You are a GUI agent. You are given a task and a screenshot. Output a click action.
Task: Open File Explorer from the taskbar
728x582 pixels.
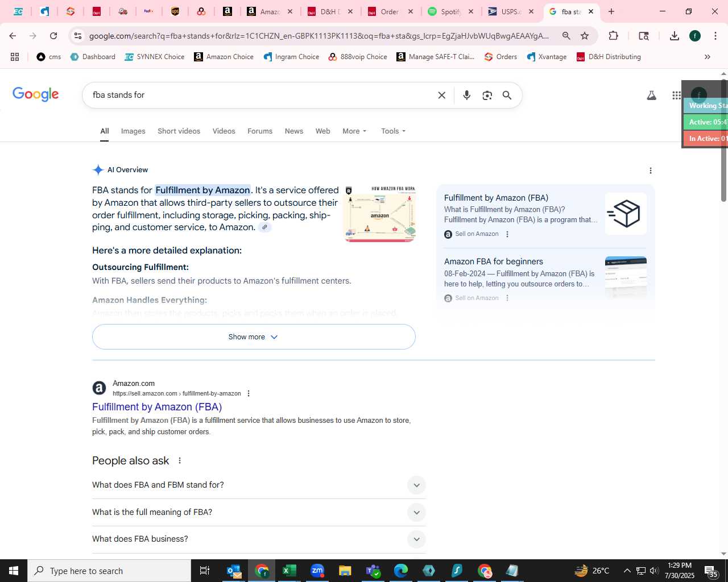tap(345, 571)
